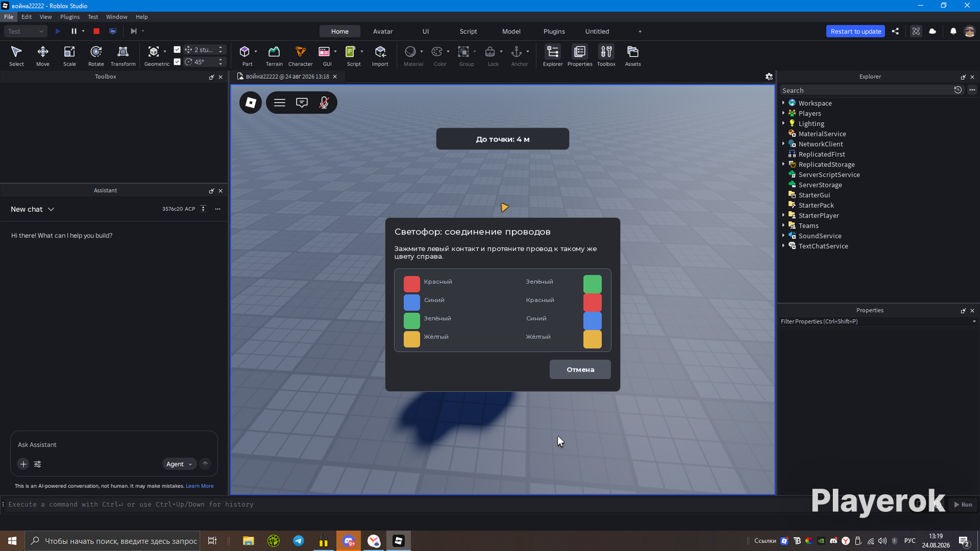Viewport: 980px width, 551px height.
Task: Open the Test mode dropdown
Action: pyautogui.click(x=26, y=31)
